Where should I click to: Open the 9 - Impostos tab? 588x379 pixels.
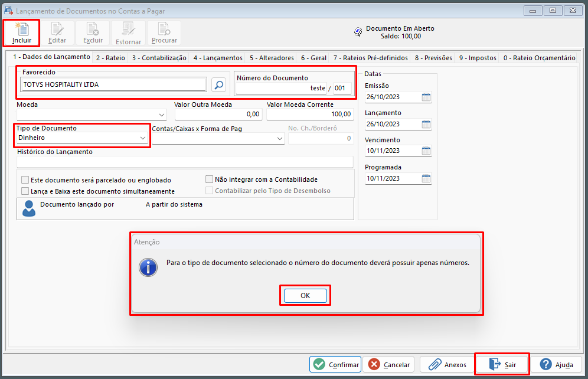478,58
